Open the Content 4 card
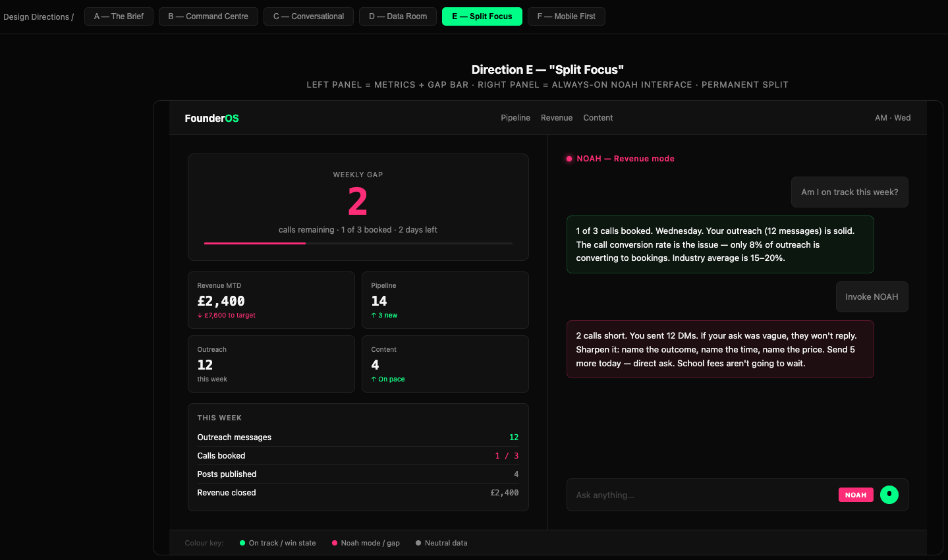This screenshot has height=560, width=948. (x=445, y=364)
